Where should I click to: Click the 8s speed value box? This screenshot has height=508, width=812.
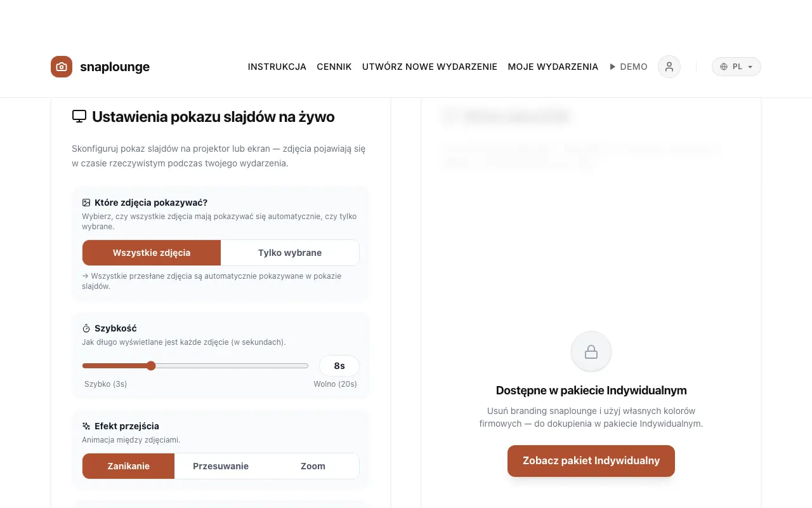339,366
